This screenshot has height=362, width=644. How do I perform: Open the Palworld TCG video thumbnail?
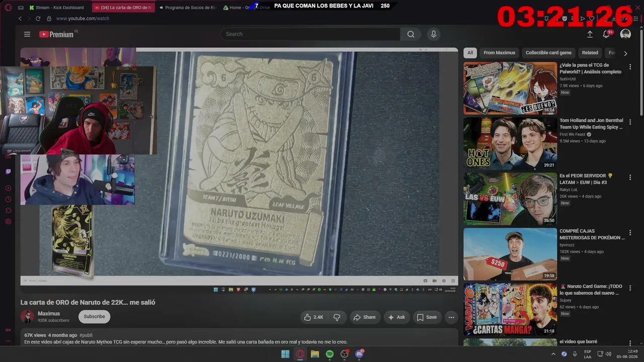coord(510,88)
